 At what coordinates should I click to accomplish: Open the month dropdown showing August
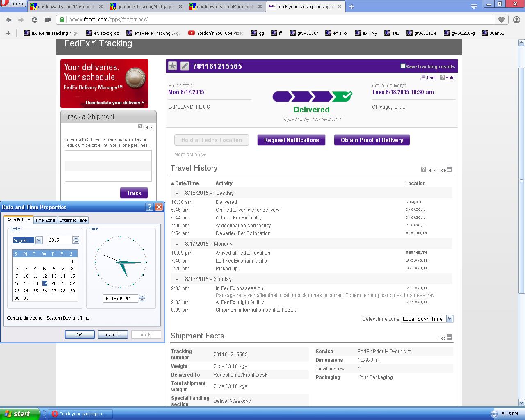tap(39, 240)
